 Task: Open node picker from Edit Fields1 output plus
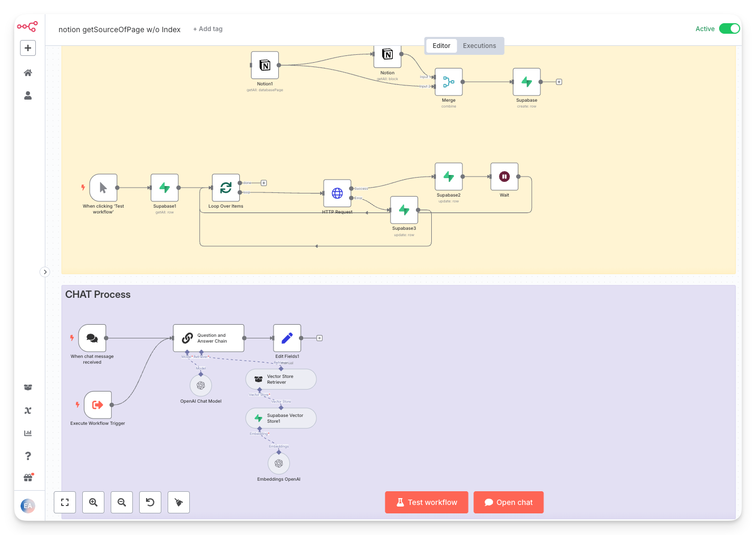319,338
